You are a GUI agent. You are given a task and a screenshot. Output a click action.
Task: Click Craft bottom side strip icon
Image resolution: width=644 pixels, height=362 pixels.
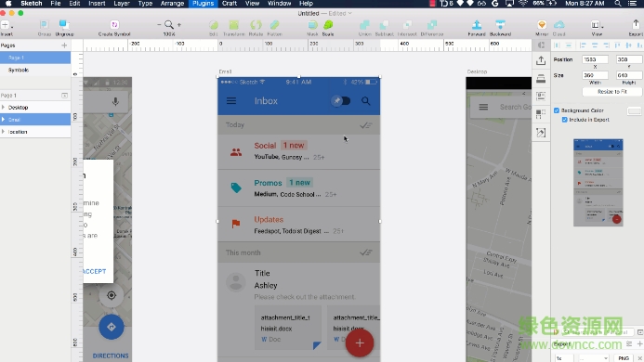[x=541, y=133]
